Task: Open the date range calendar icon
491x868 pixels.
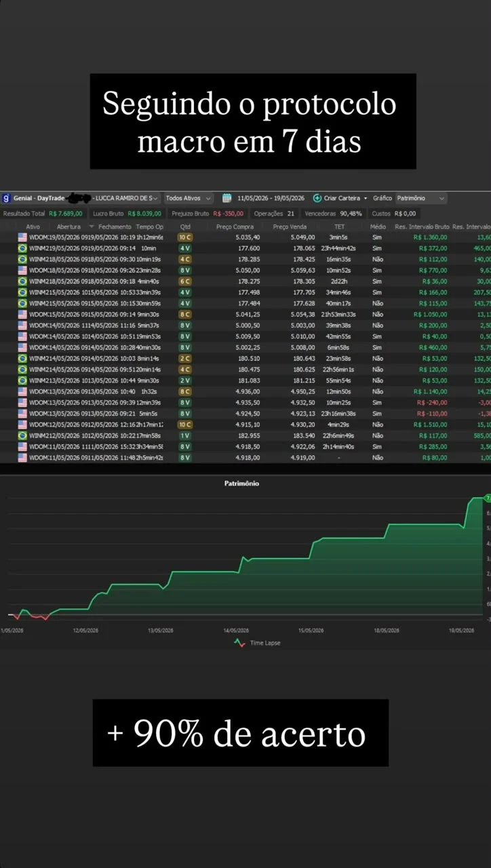Action: tap(228, 198)
